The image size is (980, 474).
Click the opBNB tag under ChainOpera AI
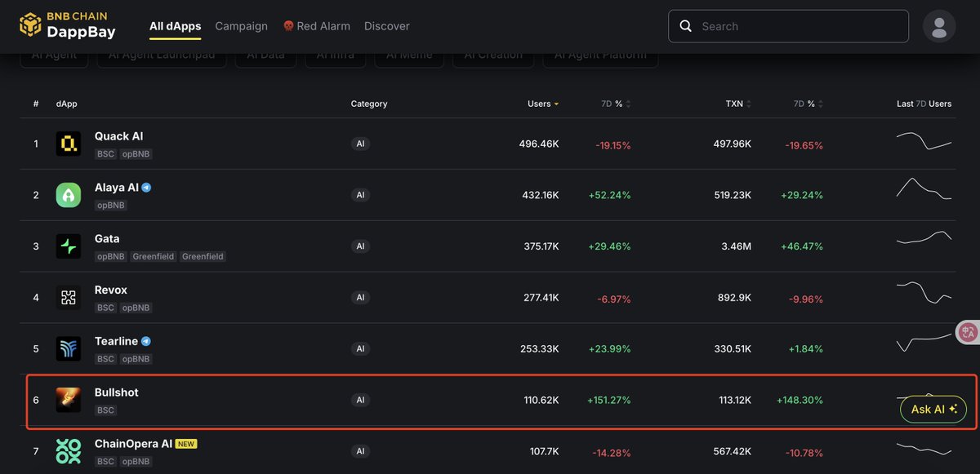(136, 462)
